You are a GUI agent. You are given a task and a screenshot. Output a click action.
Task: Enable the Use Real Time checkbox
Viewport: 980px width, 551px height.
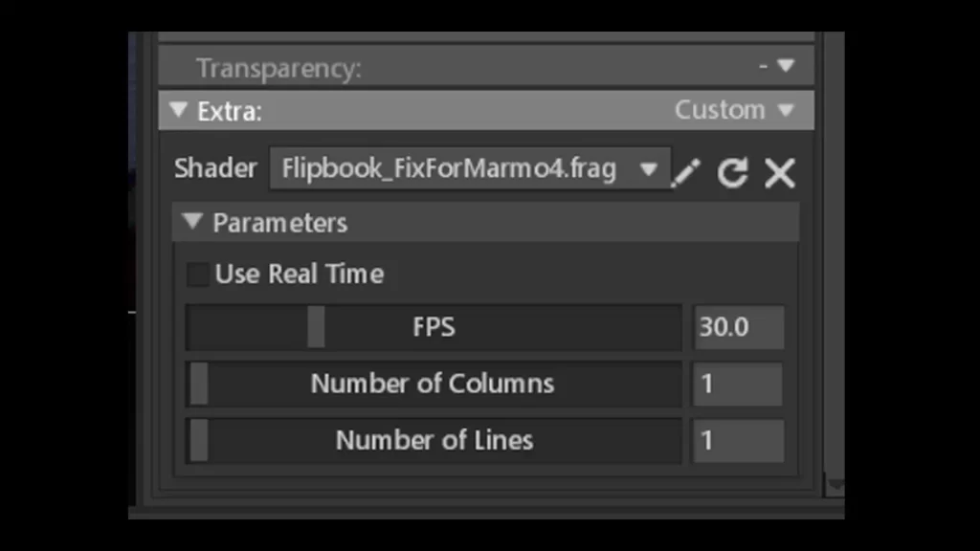[x=198, y=275]
